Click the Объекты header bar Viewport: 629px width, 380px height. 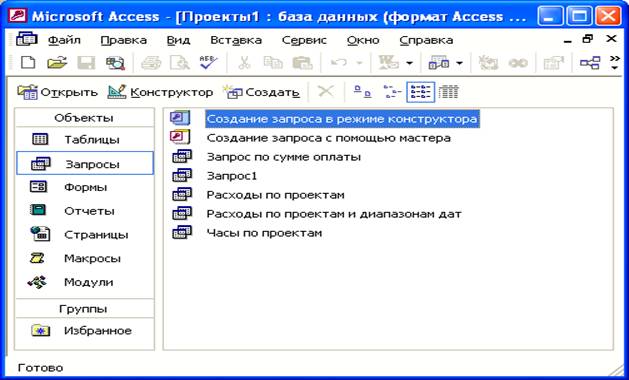coord(85,118)
